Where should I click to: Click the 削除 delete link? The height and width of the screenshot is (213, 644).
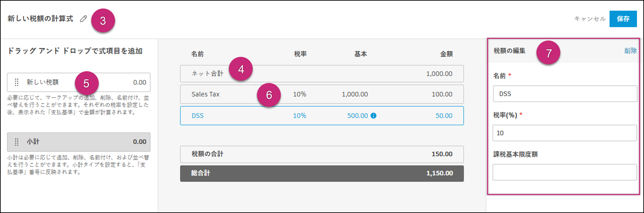630,51
